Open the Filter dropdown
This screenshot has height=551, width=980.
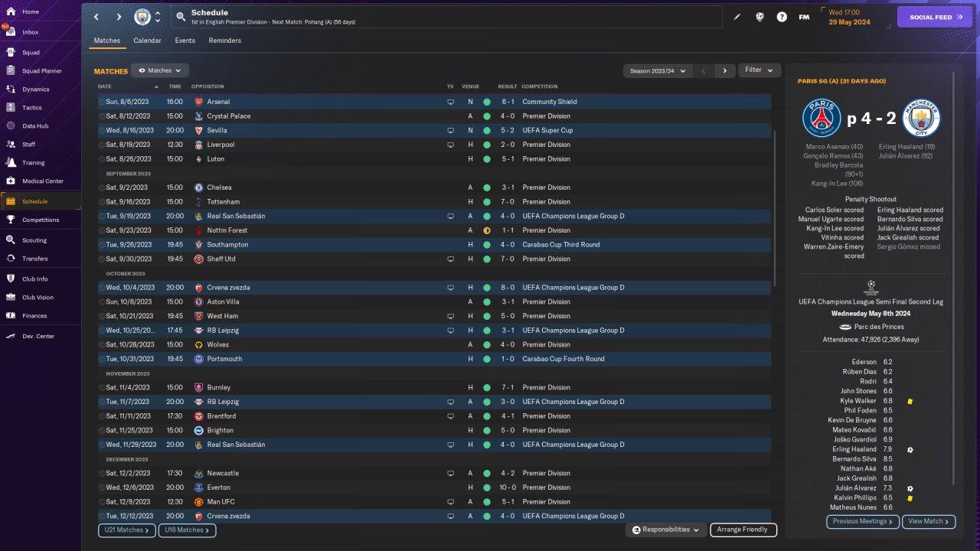(759, 70)
